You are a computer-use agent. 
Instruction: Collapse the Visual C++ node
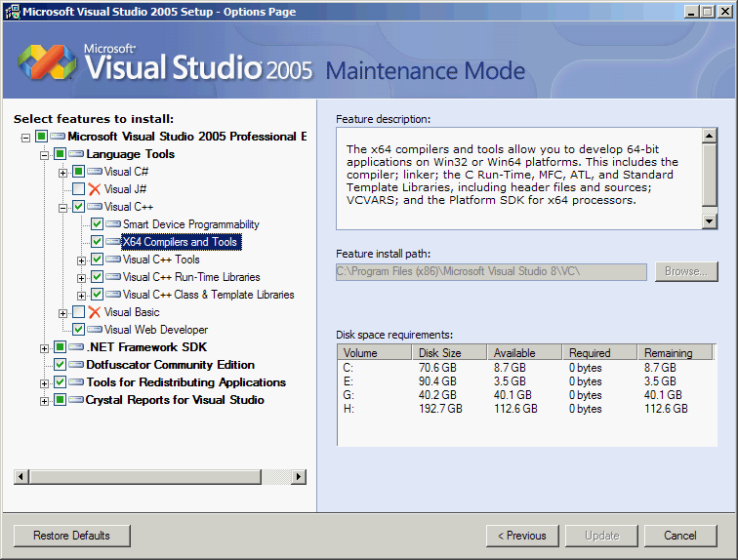[62, 208]
